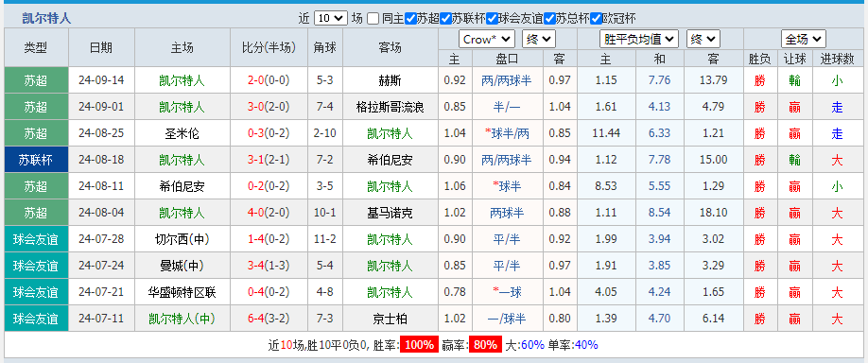The image size is (868, 363).
Task: Open 基马诺克 team link
Action: (391, 213)
